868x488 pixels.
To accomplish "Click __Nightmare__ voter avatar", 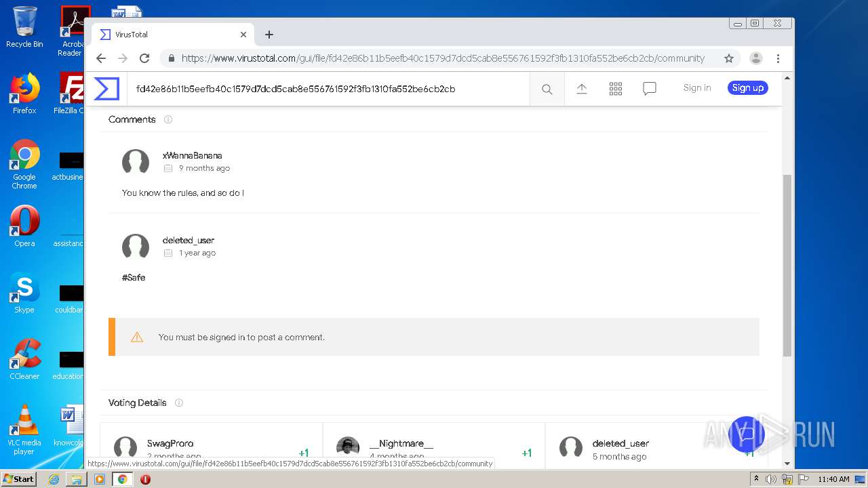I will (x=348, y=447).
